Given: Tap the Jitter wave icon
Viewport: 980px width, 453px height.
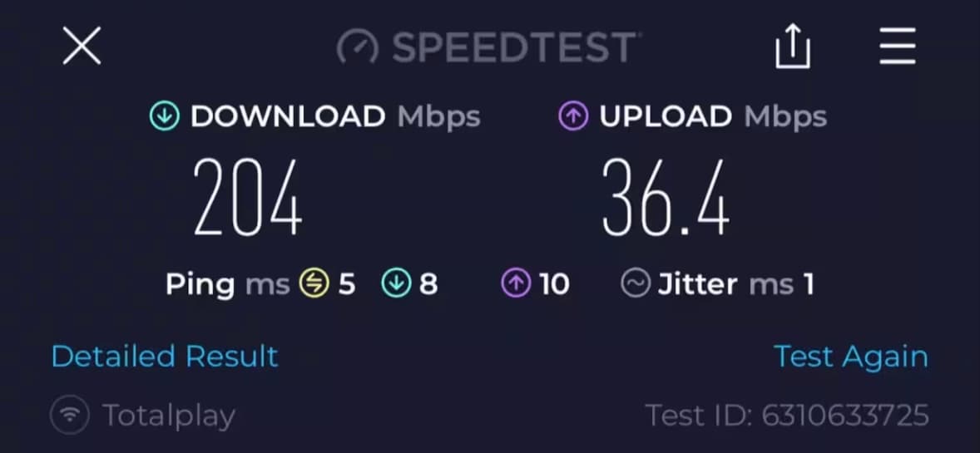Looking at the screenshot, I should [636, 283].
